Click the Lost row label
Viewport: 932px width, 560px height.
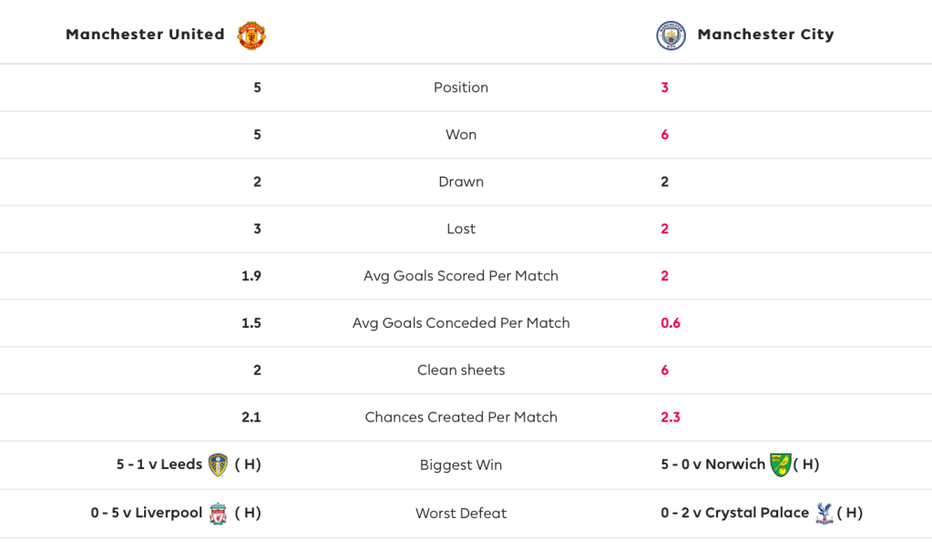point(461,229)
